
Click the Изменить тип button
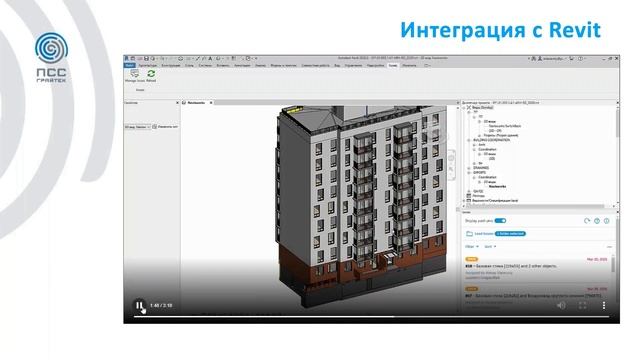click(165, 127)
